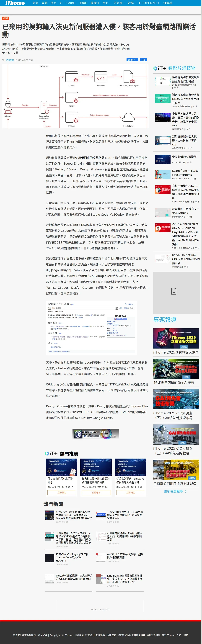Open author 周峻佑 profile link

[10, 60]
